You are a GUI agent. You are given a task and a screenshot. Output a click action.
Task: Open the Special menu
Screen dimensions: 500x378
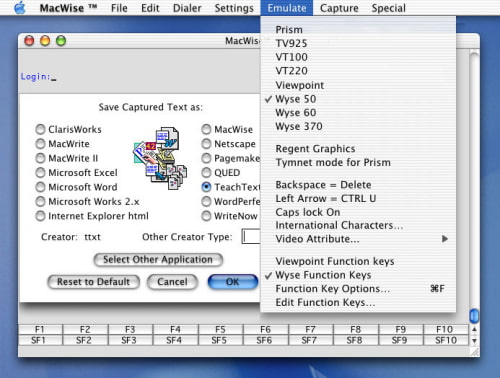388,8
